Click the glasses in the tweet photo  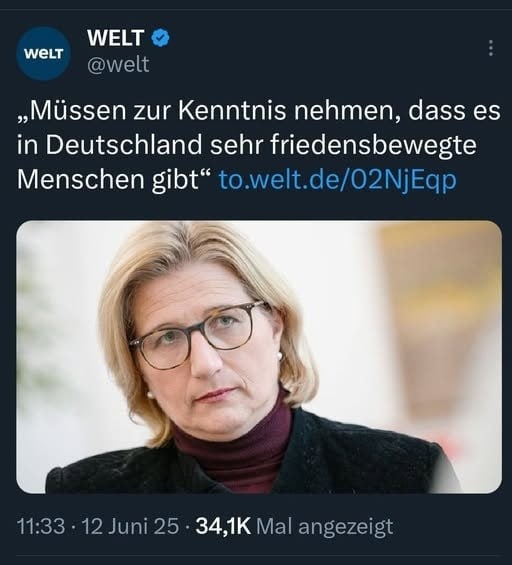pos(201,335)
